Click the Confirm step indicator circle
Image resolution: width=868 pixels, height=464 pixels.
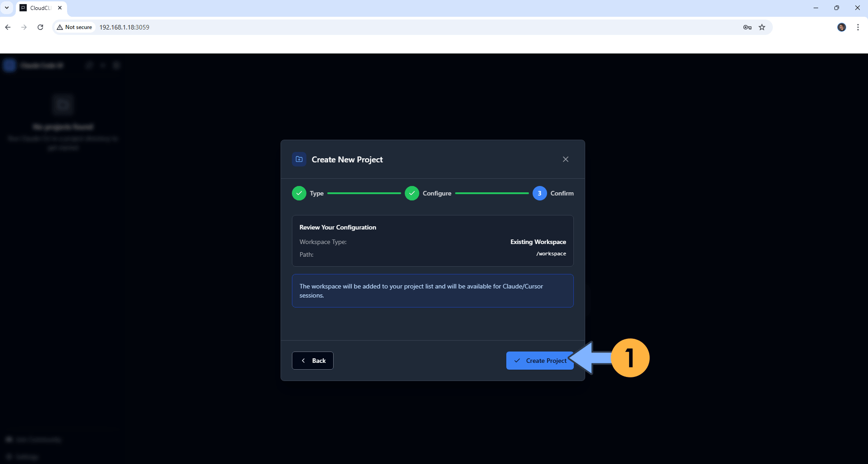click(539, 193)
